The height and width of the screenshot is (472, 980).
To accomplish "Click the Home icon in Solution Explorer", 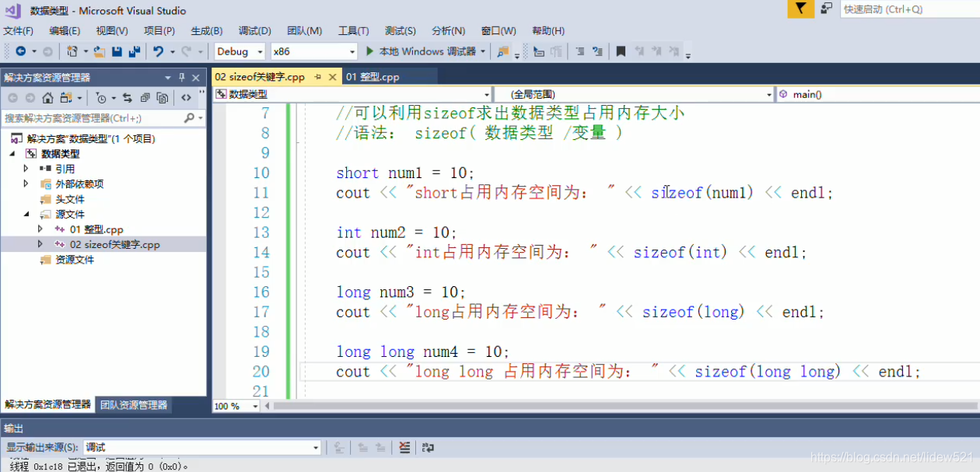I will point(47,98).
